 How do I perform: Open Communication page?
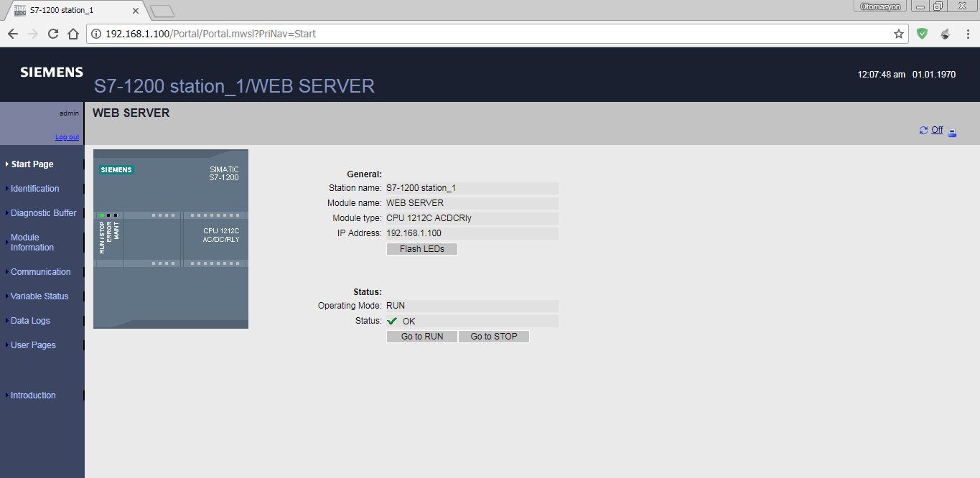coord(41,272)
